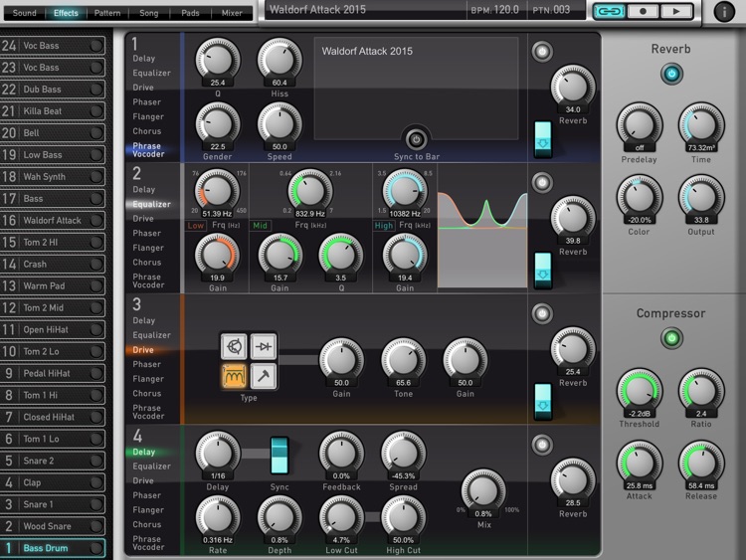Expand effect slot 1 down-arrow button
The height and width of the screenshot is (560, 746).
click(543, 139)
